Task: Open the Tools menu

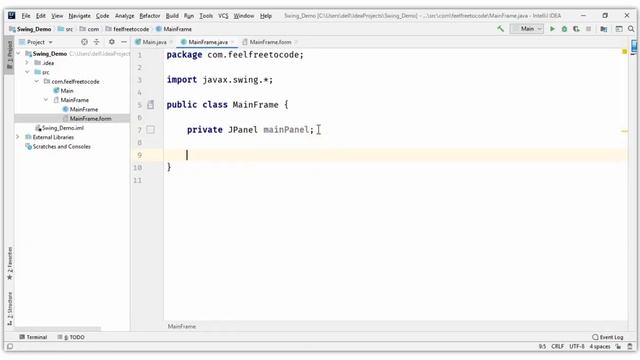Action: tap(206, 16)
